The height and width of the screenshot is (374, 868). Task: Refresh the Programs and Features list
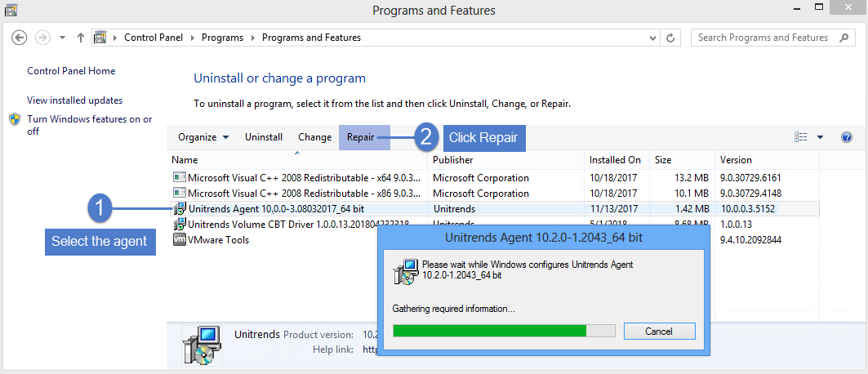pos(671,38)
